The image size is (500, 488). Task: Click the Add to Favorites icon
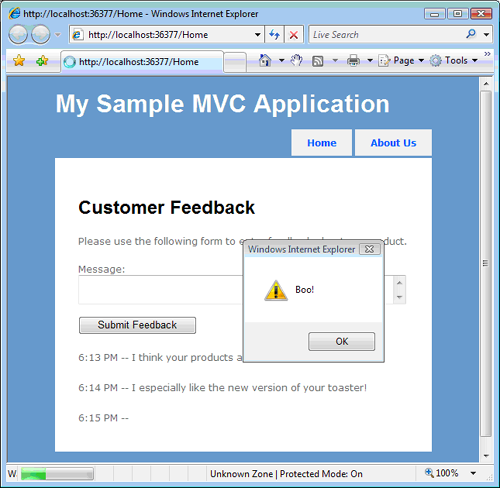point(42,61)
